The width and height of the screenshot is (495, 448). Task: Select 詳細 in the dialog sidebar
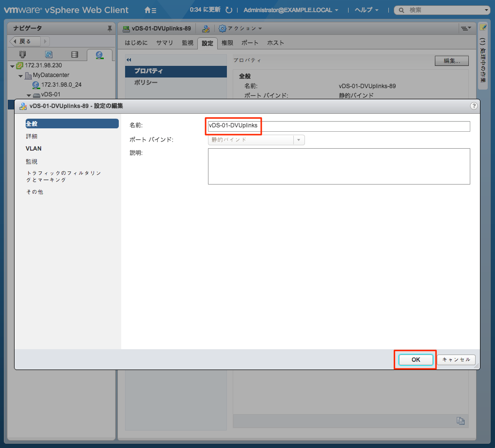pyautogui.click(x=32, y=136)
